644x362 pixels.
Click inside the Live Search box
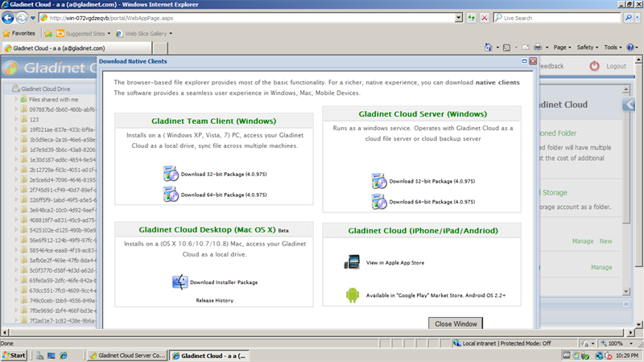pos(556,18)
